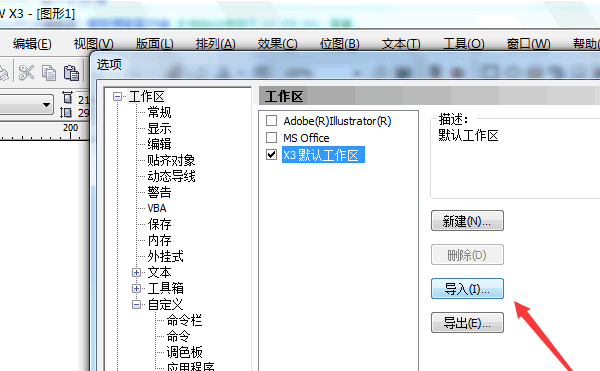Click the Copy icon in toolbar
Screen dimensions: 600x371
(x=49, y=73)
